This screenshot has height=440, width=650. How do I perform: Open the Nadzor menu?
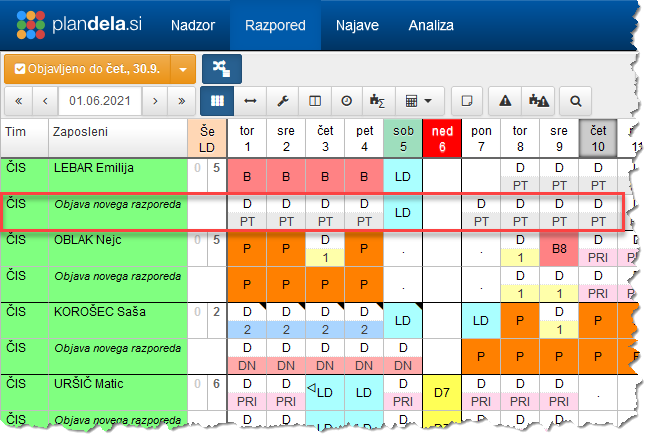coord(193,25)
